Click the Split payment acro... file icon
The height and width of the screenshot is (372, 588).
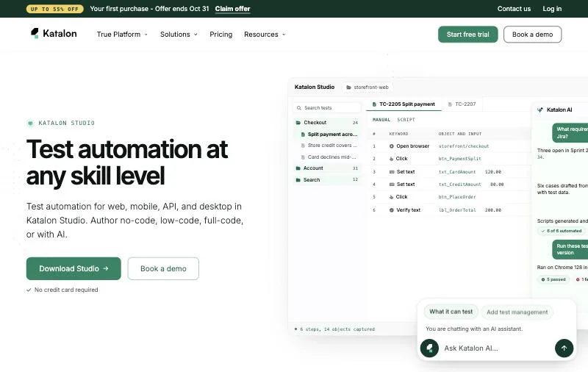[x=303, y=135]
